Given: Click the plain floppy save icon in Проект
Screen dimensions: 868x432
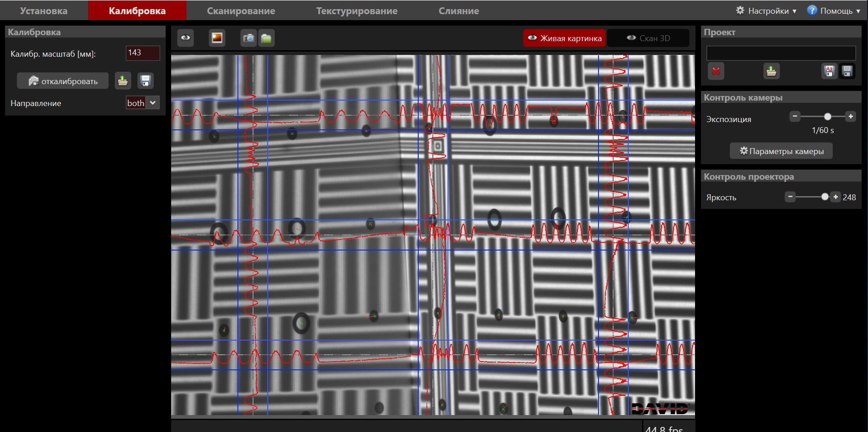Looking at the screenshot, I should [847, 71].
